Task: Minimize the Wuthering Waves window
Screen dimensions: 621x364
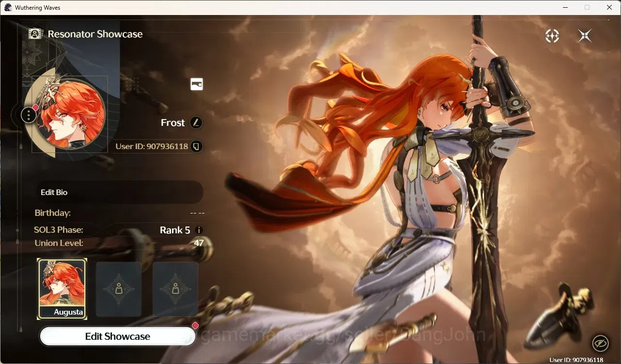Action: click(565, 7)
